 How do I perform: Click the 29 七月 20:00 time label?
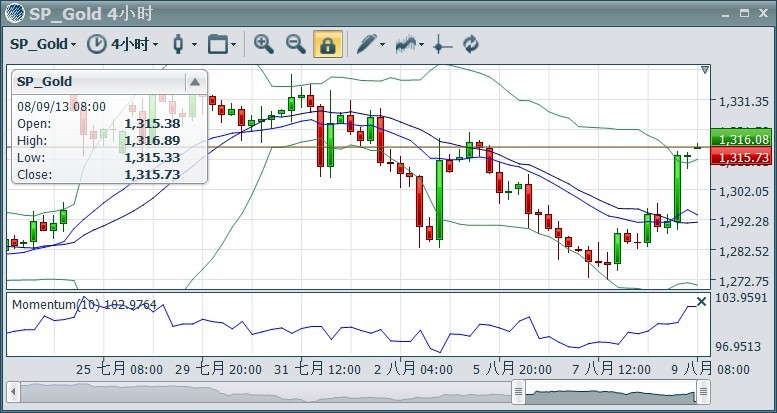(218, 369)
